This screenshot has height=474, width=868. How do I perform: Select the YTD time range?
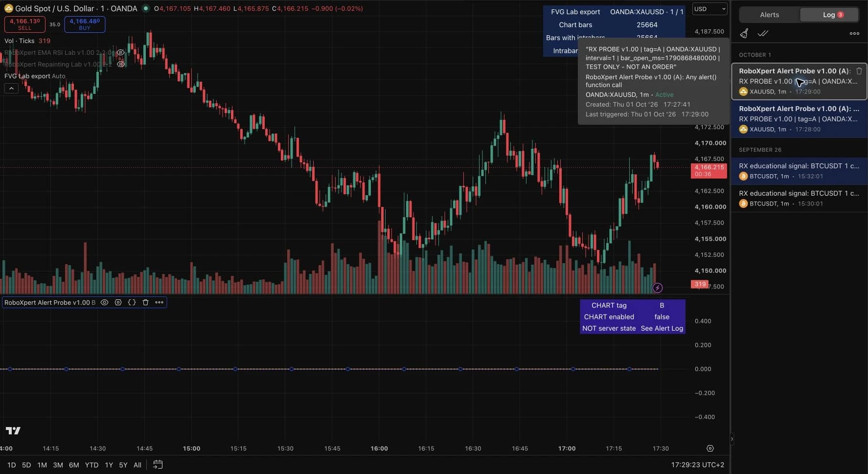click(x=91, y=465)
